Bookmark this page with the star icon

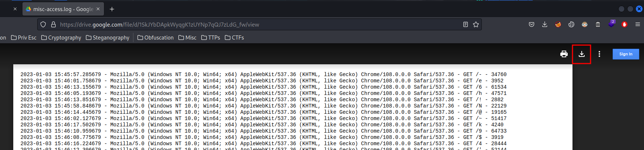click(x=476, y=24)
